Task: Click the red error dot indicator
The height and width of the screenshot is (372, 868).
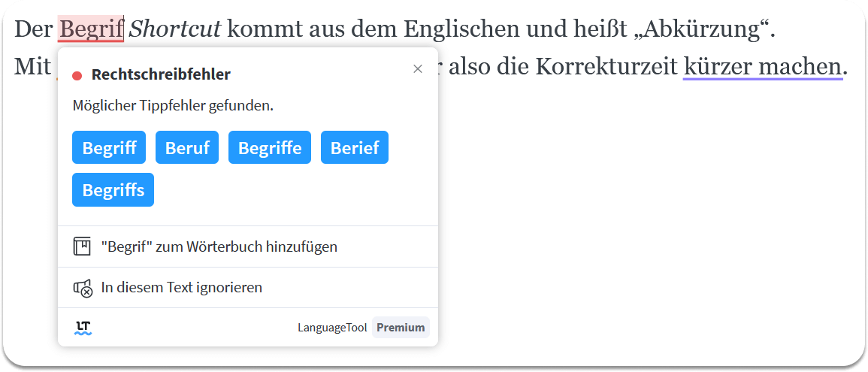Action: point(77,74)
